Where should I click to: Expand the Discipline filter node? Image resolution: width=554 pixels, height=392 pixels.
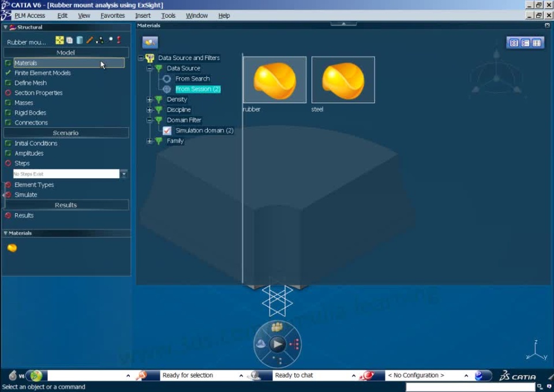(x=149, y=110)
